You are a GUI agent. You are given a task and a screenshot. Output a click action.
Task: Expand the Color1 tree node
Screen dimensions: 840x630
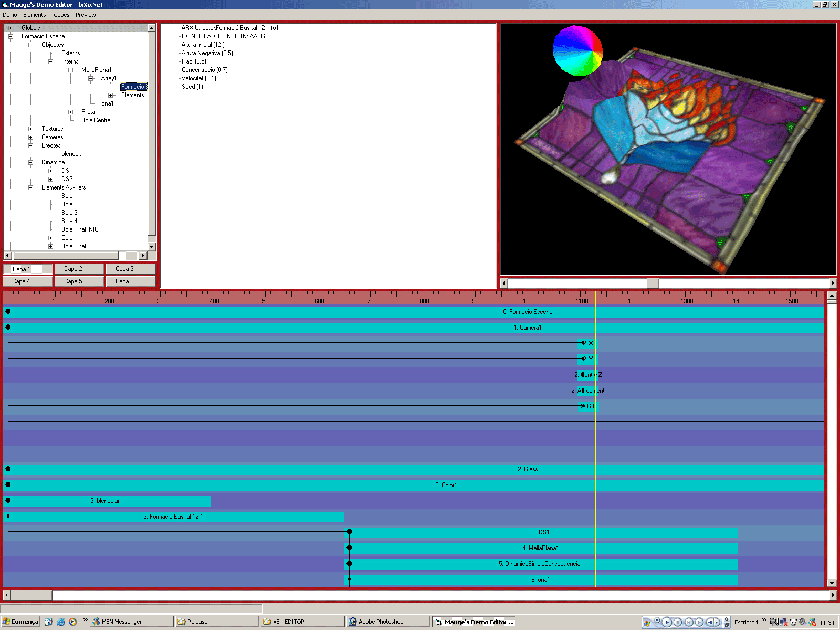(x=50, y=238)
